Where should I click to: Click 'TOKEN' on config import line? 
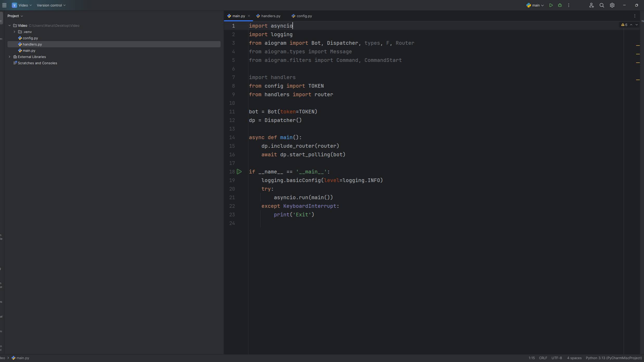pos(316,86)
